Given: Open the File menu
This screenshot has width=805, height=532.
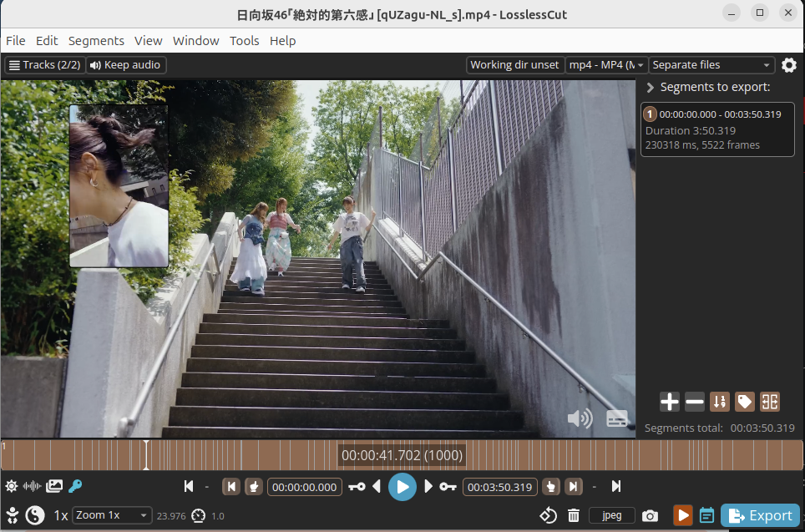Looking at the screenshot, I should pyautogui.click(x=15, y=41).
